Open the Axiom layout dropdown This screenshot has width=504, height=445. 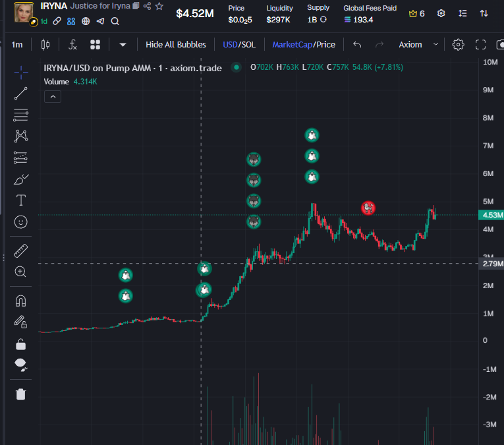[x=418, y=44]
